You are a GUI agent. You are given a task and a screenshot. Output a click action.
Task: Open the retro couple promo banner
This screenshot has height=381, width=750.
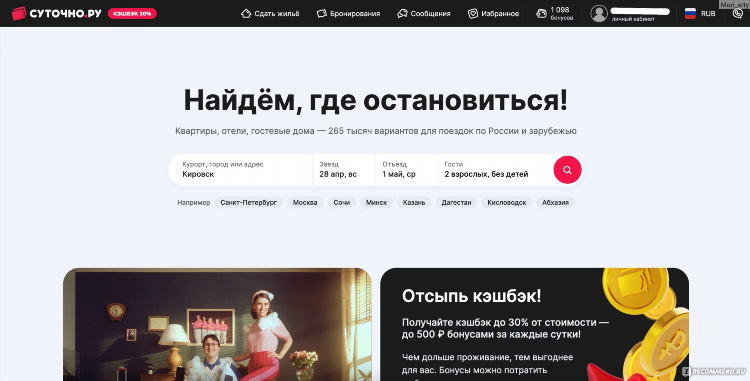217,325
